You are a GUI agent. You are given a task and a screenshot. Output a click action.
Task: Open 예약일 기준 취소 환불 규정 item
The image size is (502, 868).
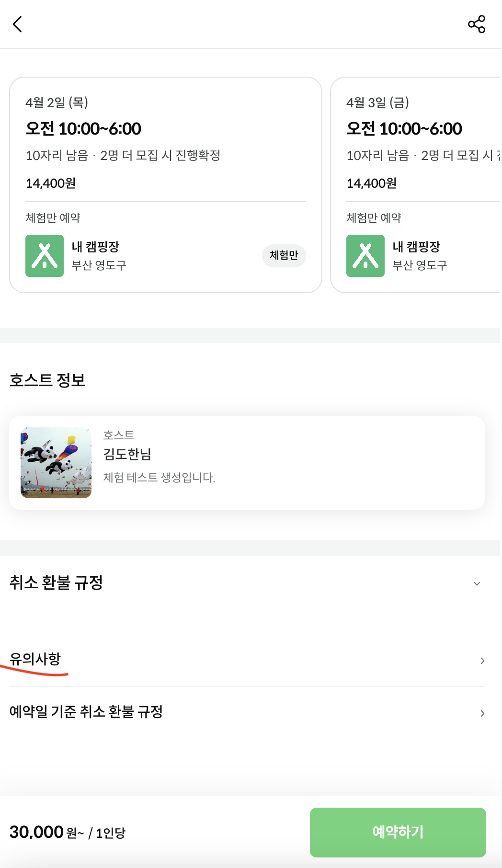tap(86, 712)
